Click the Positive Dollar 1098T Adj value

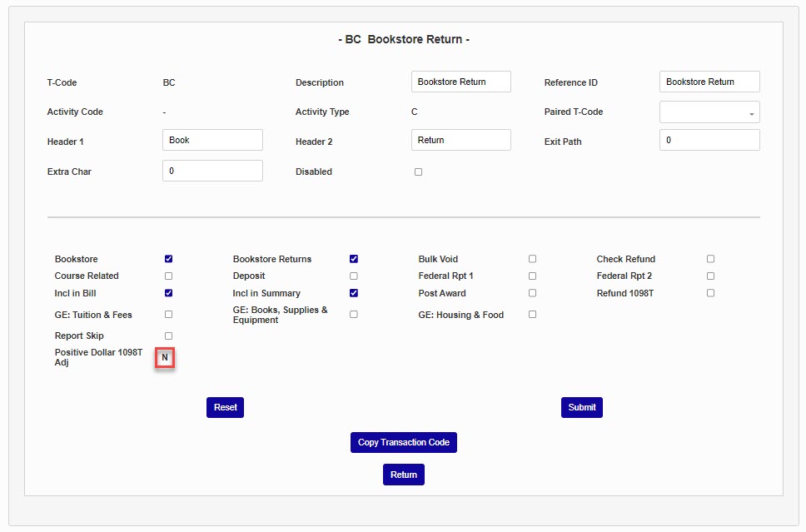(x=165, y=358)
